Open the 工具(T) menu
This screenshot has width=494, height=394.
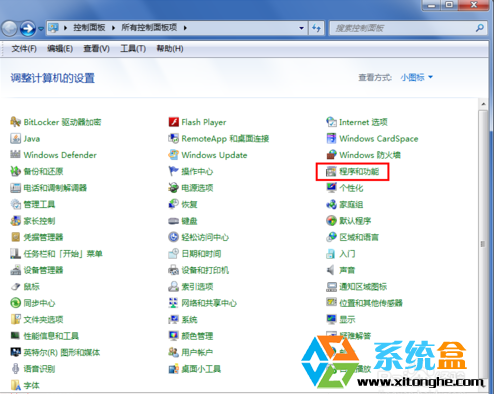pos(133,49)
